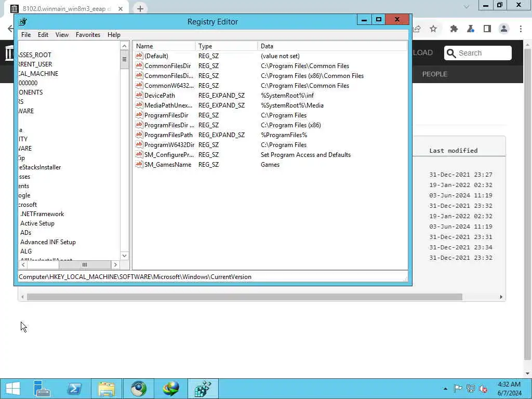The width and height of the screenshot is (532, 399).
Task: Open a new browser tab
Action: pos(140,8)
